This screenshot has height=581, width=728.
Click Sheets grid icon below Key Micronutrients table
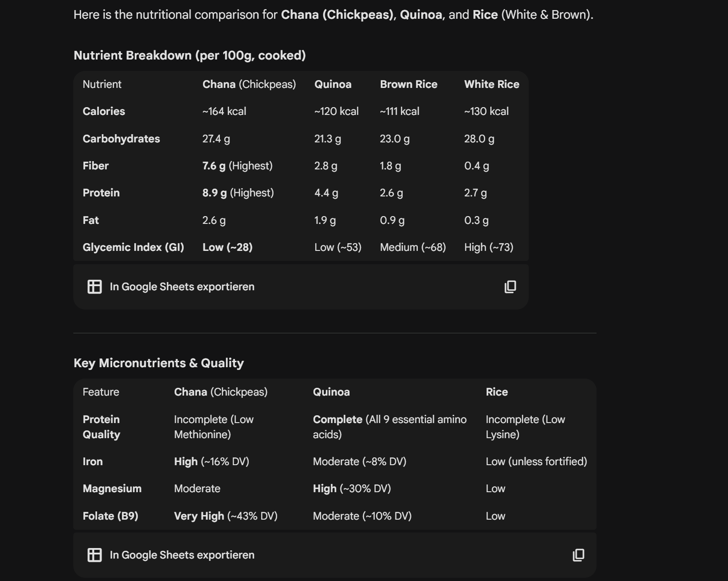point(94,555)
